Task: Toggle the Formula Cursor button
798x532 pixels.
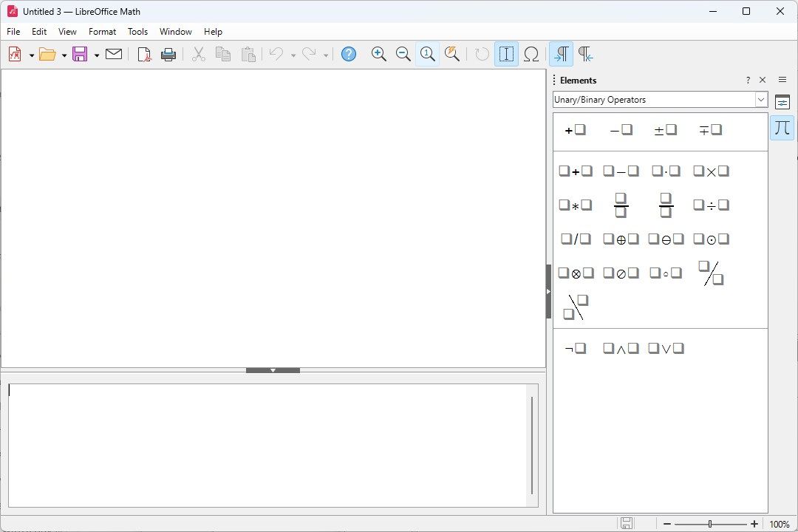Action: tap(506, 54)
